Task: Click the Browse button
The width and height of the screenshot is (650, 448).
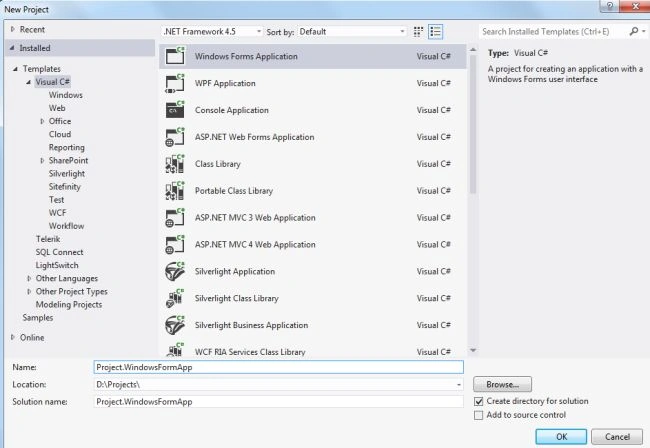Action: [x=502, y=384]
